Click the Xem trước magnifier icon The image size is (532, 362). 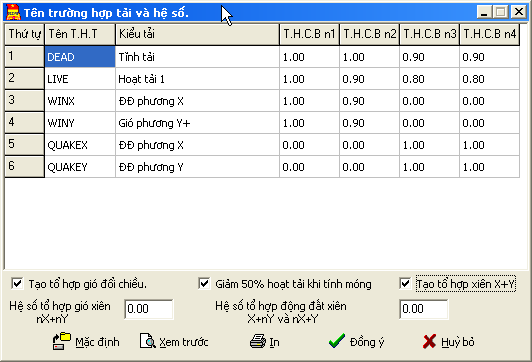(x=148, y=341)
